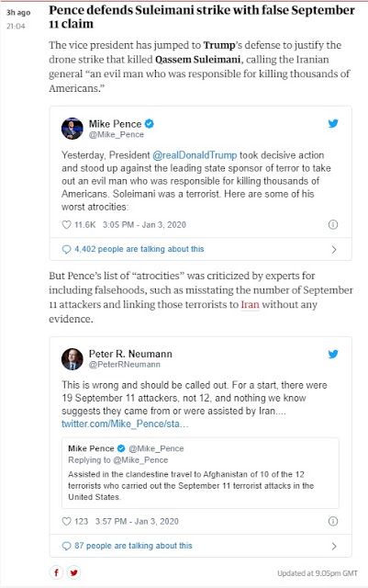Image resolution: width=368 pixels, height=588 pixels.
Task: Open info icon on Neumann's tweet
Action: [333, 521]
